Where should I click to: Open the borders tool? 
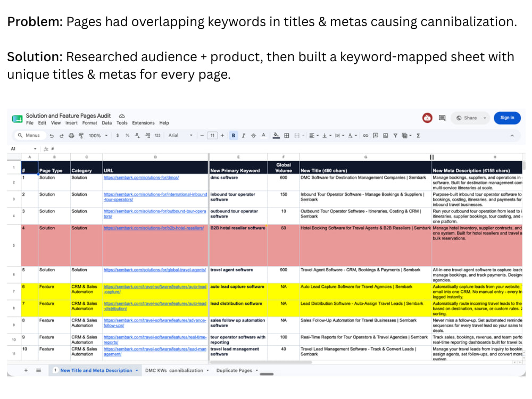pyautogui.click(x=287, y=135)
